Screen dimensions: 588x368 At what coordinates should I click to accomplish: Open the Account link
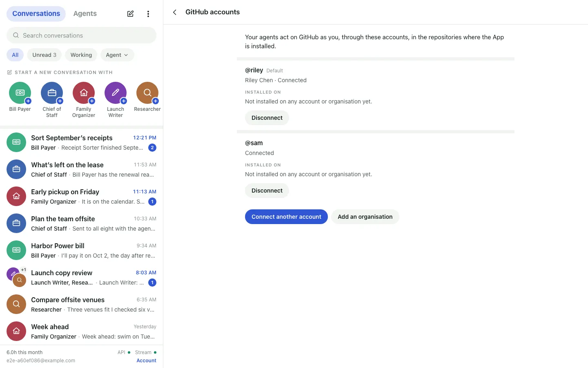tap(146, 361)
